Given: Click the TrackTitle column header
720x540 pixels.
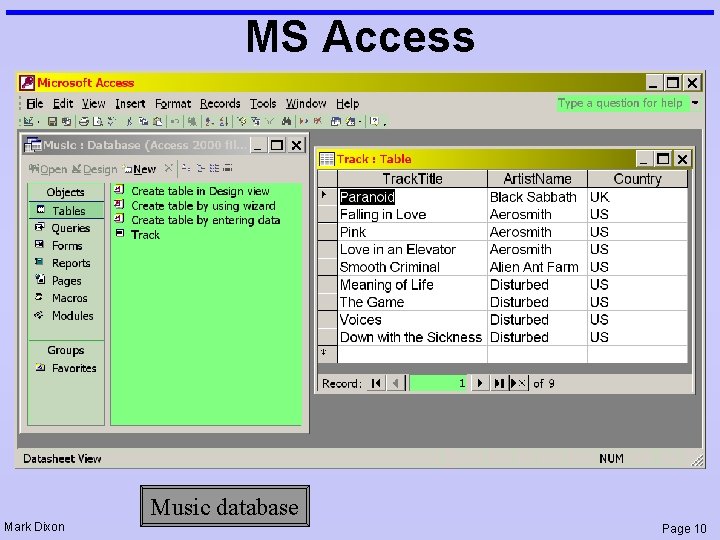Looking at the screenshot, I should coord(412,179).
